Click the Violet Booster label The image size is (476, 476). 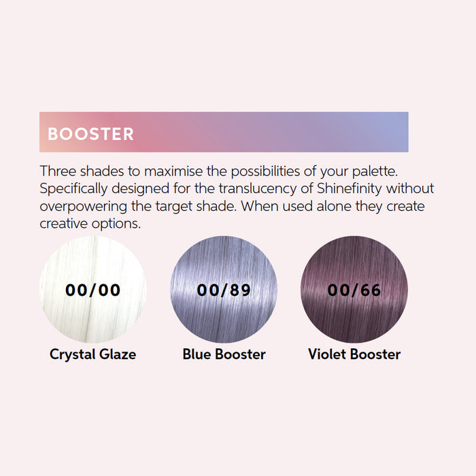coord(354,354)
